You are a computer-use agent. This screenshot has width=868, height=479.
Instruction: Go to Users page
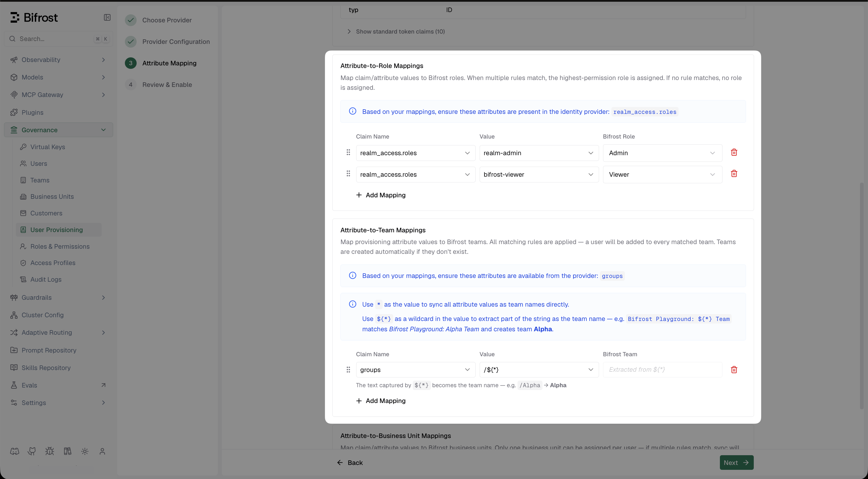[x=39, y=163]
